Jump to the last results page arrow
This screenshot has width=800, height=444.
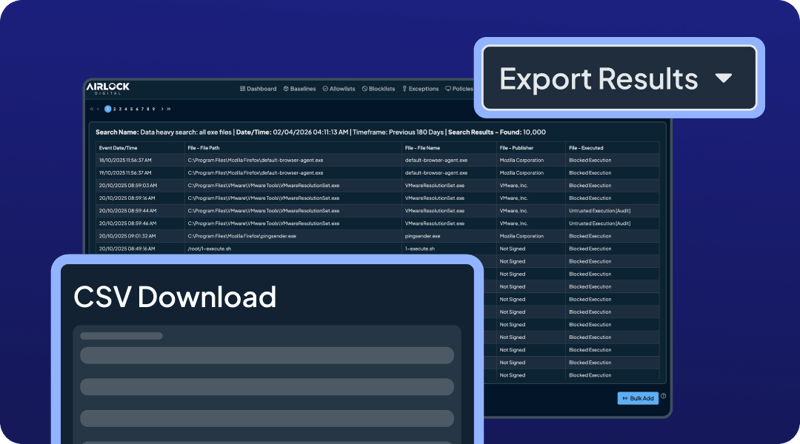[x=168, y=109]
